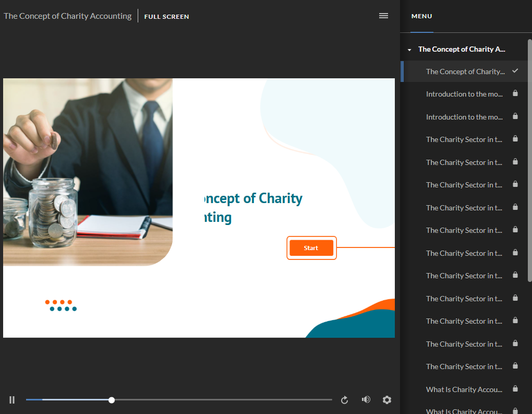Select first Introduction to the module lesson

click(464, 94)
